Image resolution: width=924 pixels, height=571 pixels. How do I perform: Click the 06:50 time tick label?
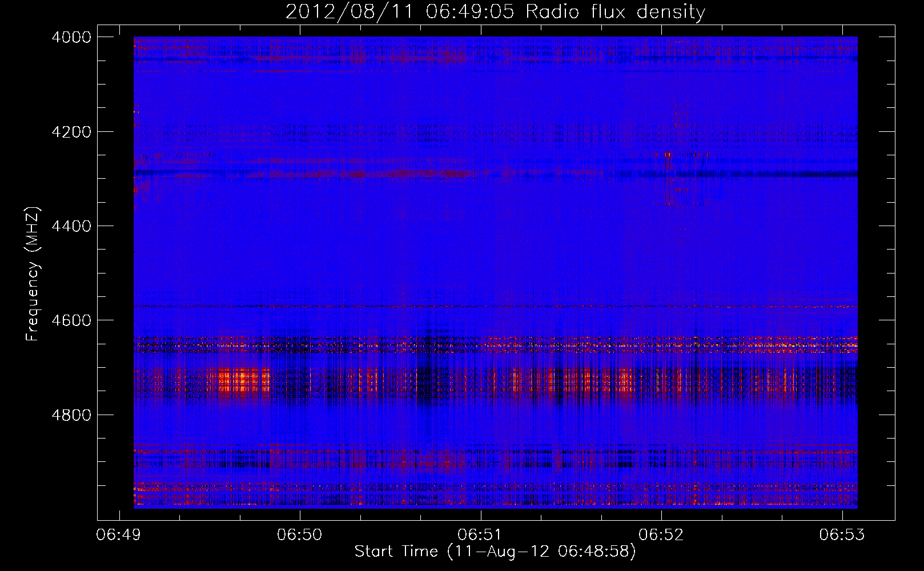point(300,535)
